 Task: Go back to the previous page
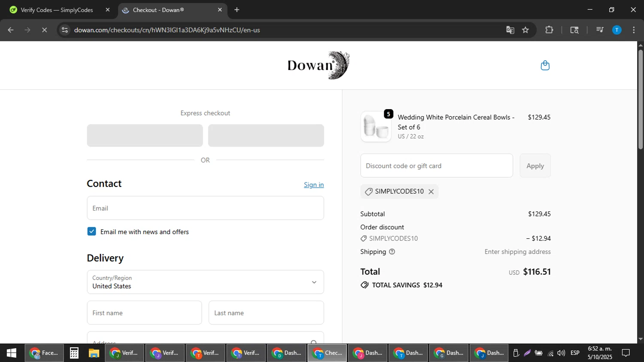coord(11,30)
